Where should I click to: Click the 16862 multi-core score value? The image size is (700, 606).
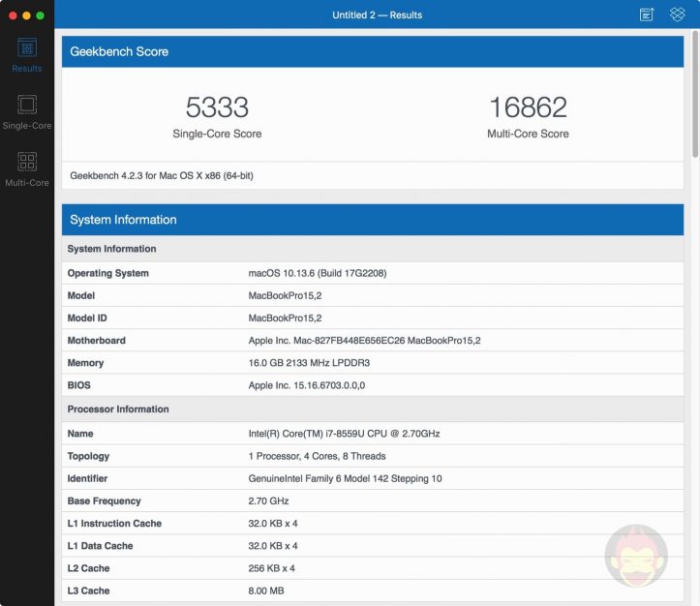(x=528, y=107)
